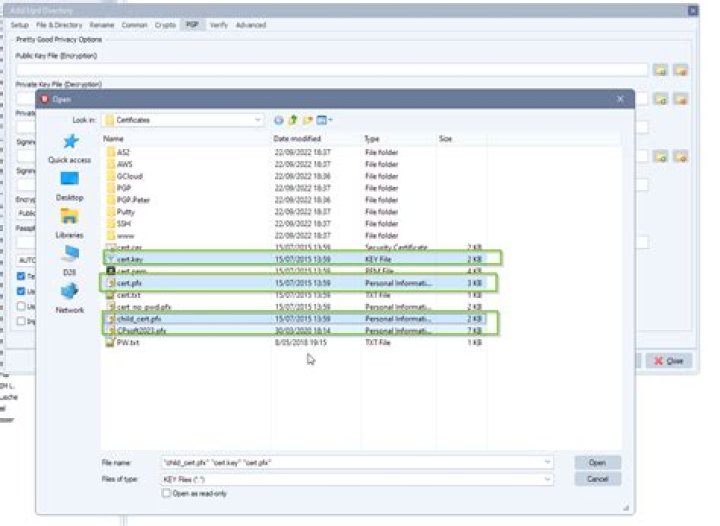Select the PW.txt file
The height and width of the screenshot is (526, 720).
point(126,341)
